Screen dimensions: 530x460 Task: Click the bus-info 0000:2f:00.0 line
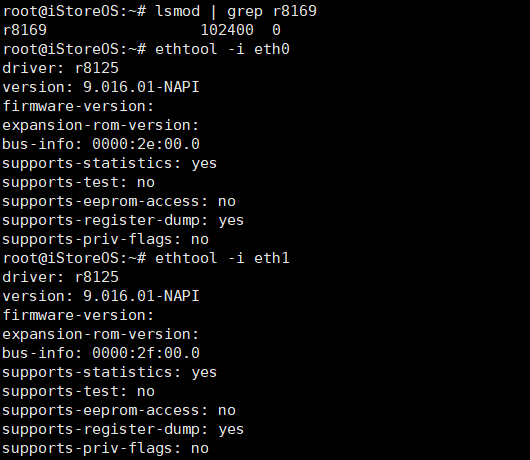pos(101,353)
